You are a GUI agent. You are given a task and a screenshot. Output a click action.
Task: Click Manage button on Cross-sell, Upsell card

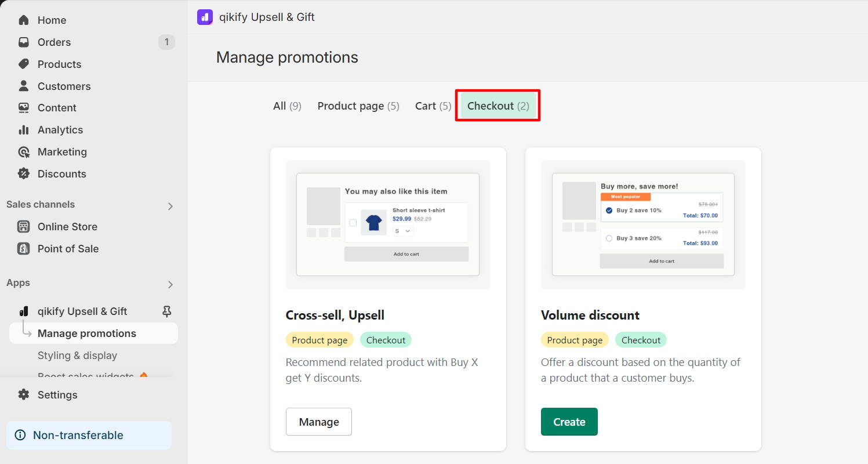319,422
